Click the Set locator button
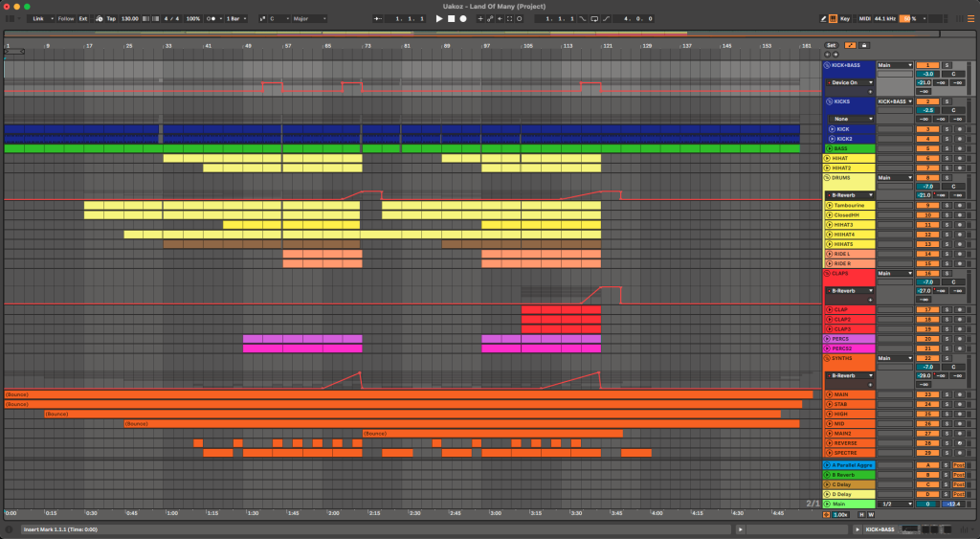Screen dimensions: 980x539 point(832,46)
